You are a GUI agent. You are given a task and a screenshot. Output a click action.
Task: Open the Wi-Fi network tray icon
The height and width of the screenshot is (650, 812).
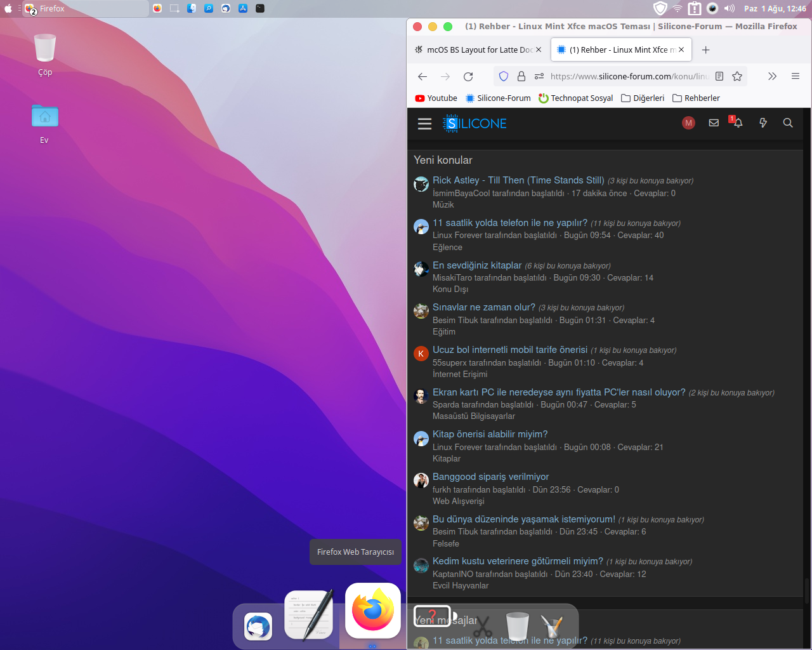click(x=678, y=8)
